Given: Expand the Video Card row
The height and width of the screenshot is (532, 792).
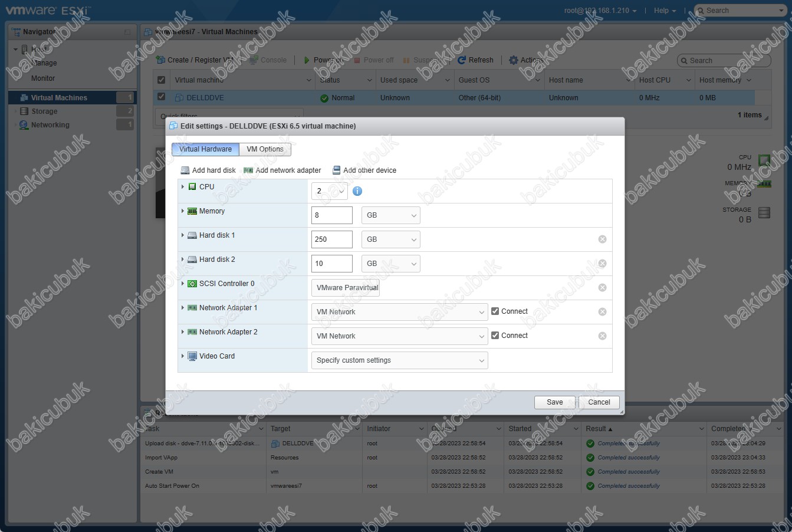Looking at the screenshot, I should click(x=183, y=356).
